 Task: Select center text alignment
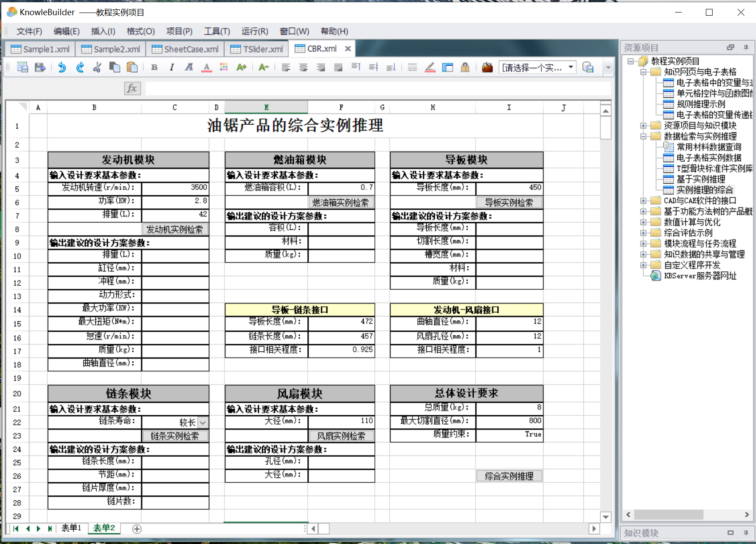(303, 67)
